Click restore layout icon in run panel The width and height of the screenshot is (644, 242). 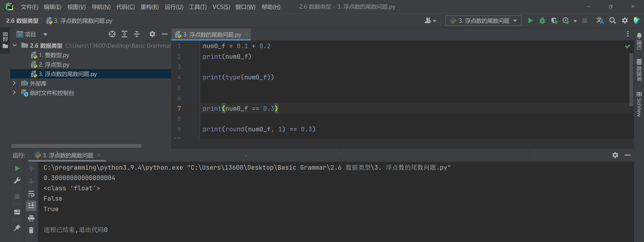click(17, 212)
